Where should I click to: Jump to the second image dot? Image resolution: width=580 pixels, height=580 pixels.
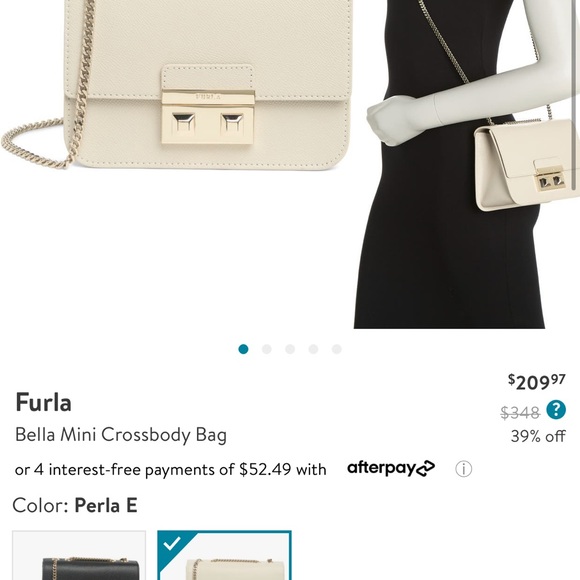pyautogui.click(x=267, y=349)
